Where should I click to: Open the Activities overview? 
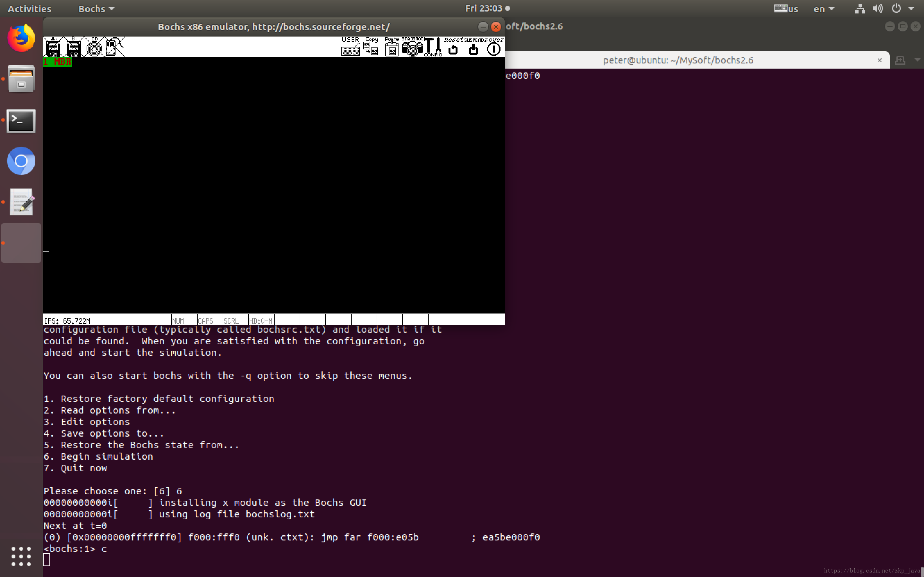click(29, 8)
